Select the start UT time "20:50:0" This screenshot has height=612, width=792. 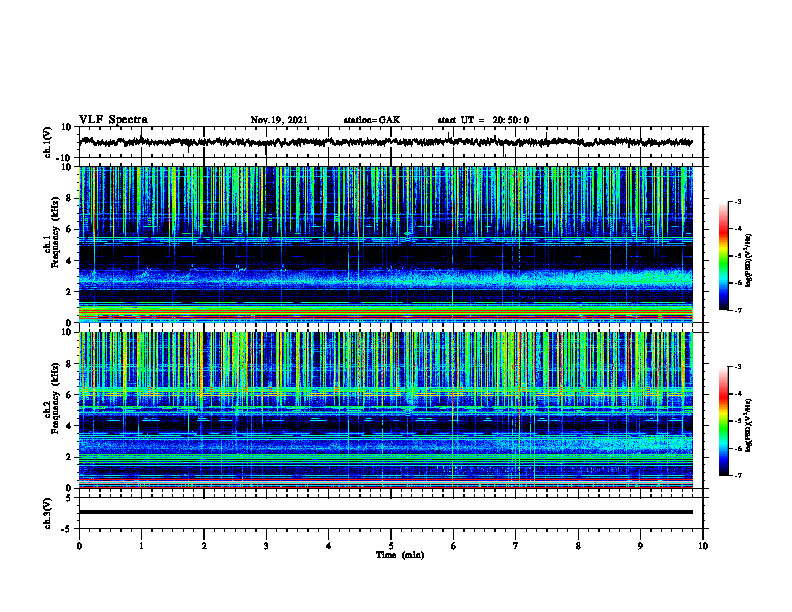click(x=511, y=120)
